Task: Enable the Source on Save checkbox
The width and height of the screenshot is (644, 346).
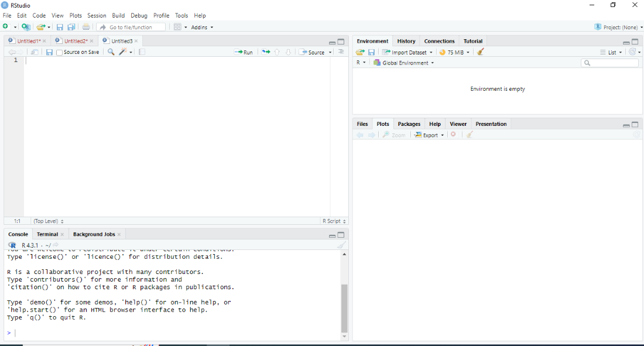Action: coord(60,52)
